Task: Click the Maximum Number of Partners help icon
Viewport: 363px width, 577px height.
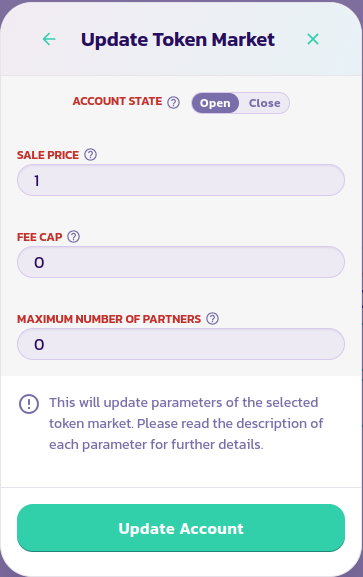Action: pos(212,319)
